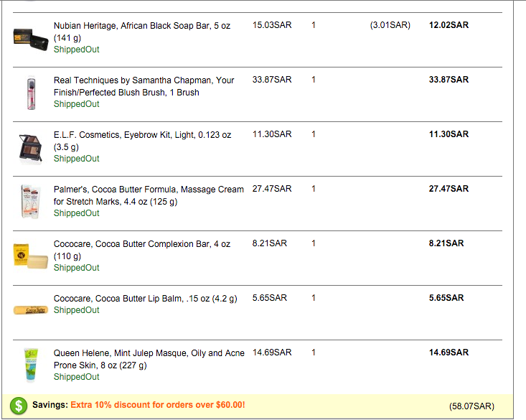Screen dimensions: 526x420
Task: Click the 58.07SAR savings amount
Action: (471, 406)
